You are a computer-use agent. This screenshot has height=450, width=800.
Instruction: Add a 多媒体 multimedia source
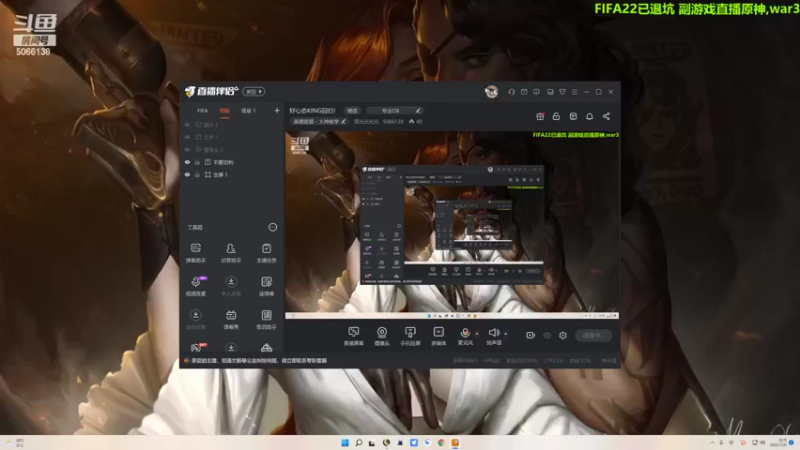(438, 336)
